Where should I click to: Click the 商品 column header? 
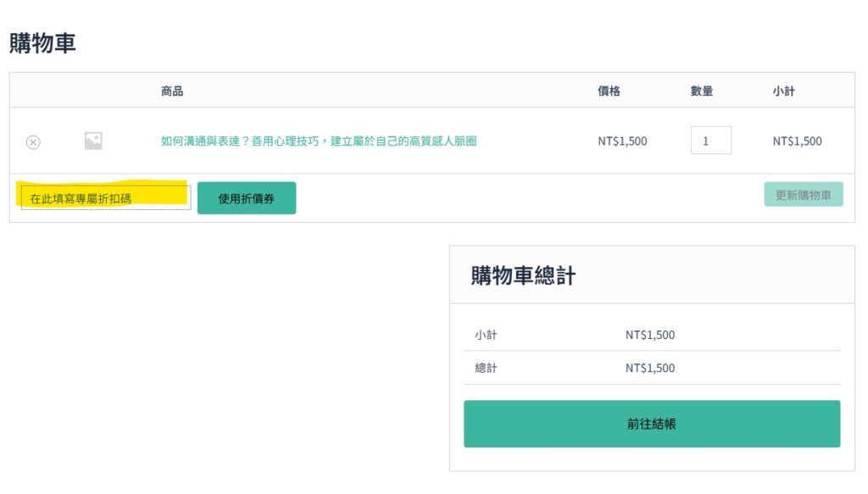click(172, 91)
